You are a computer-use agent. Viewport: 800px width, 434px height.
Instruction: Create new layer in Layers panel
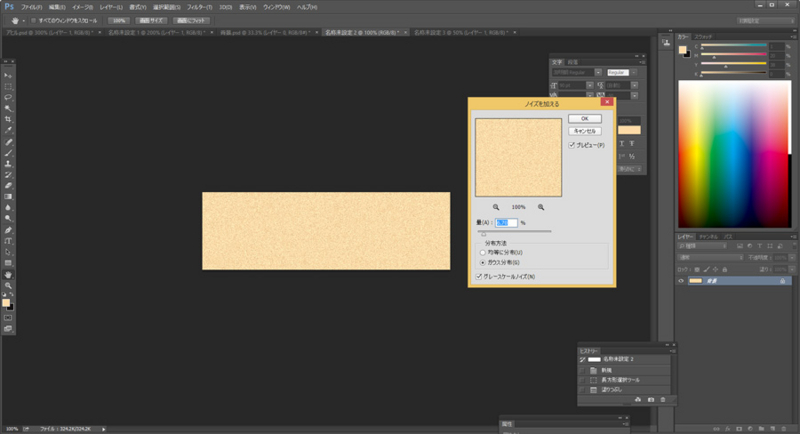[772, 429]
